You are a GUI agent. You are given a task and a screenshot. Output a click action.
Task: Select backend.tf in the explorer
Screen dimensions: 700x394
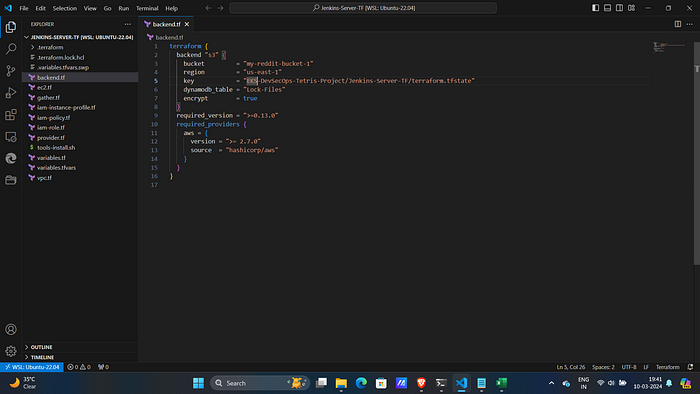pyautogui.click(x=80, y=77)
